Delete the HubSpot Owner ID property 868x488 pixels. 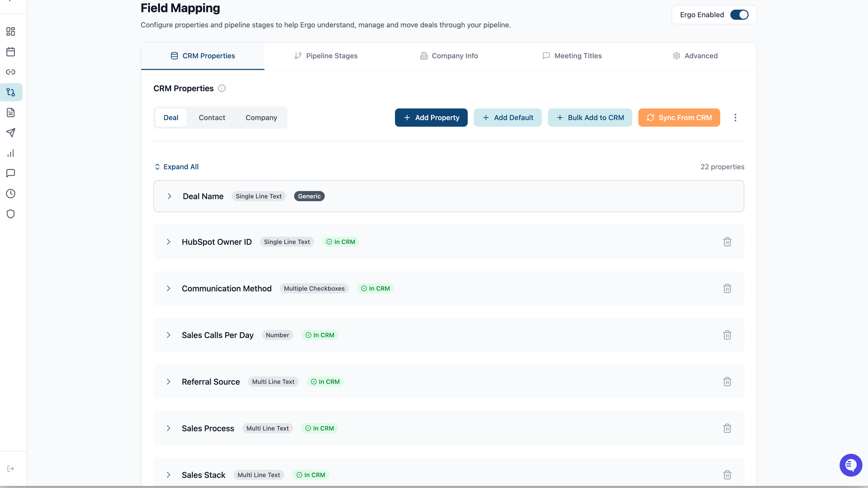pos(727,242)
